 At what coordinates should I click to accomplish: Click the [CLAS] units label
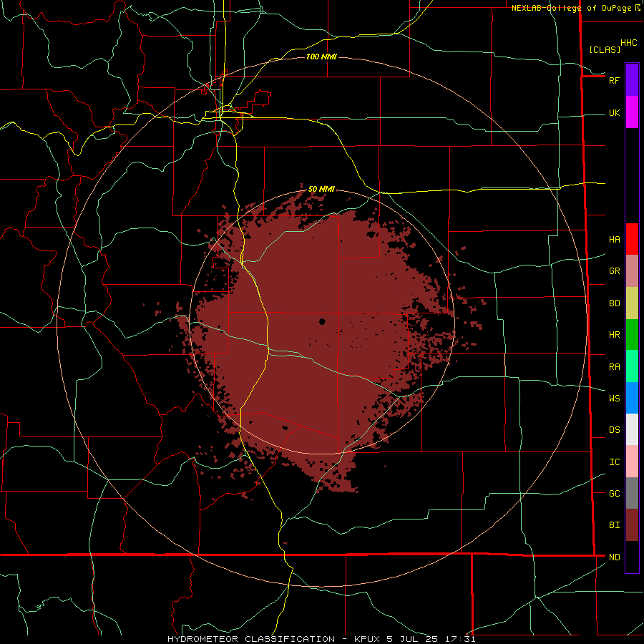coord(605,50)
